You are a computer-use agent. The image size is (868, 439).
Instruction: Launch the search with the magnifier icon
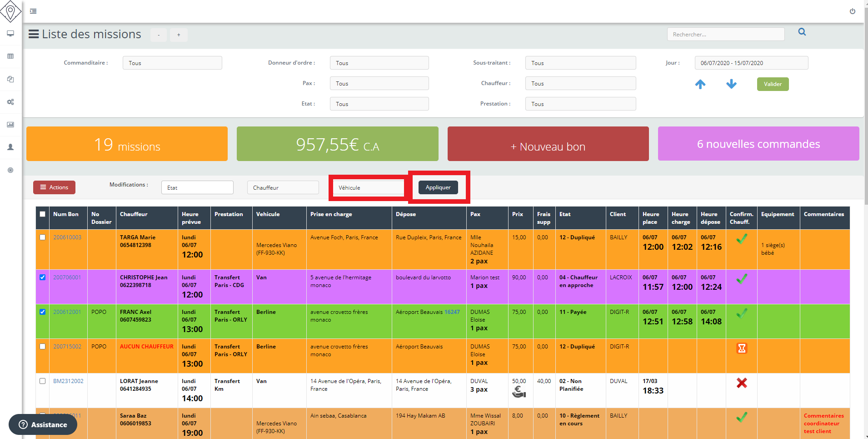802,32
